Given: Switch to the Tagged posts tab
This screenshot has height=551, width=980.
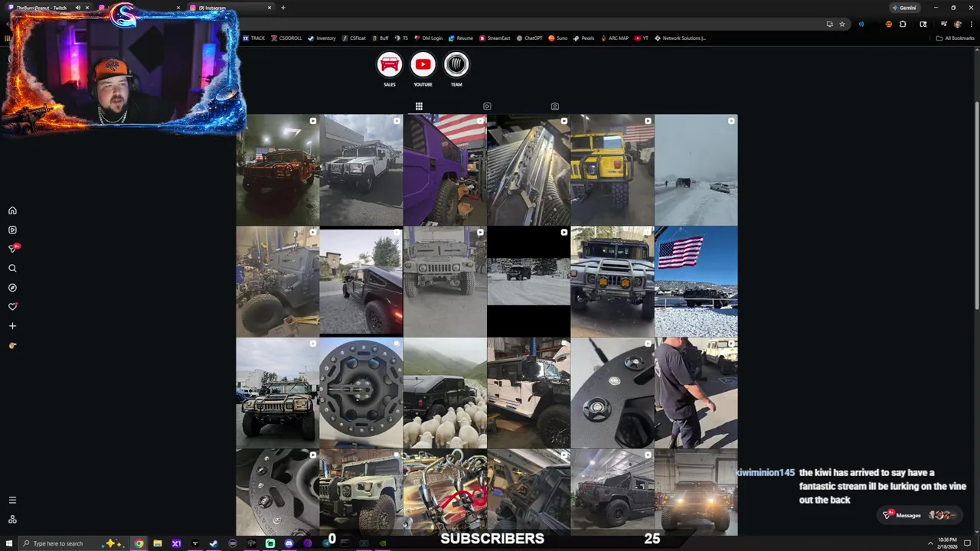Looking at the screenshot, I should pyautogui.click(x=555, y=106).
